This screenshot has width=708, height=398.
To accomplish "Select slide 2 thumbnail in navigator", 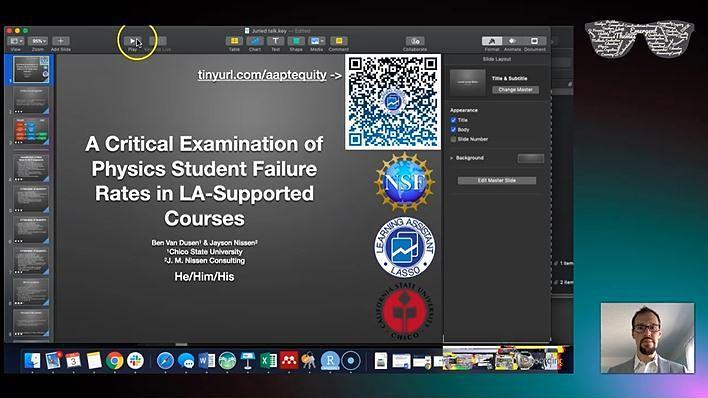I will (31, 100).
